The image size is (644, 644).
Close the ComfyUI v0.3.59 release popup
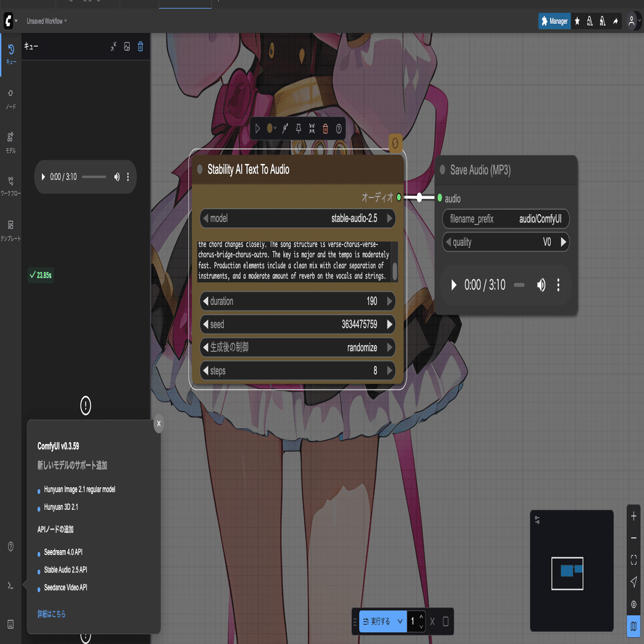click(x=159, y=423)
